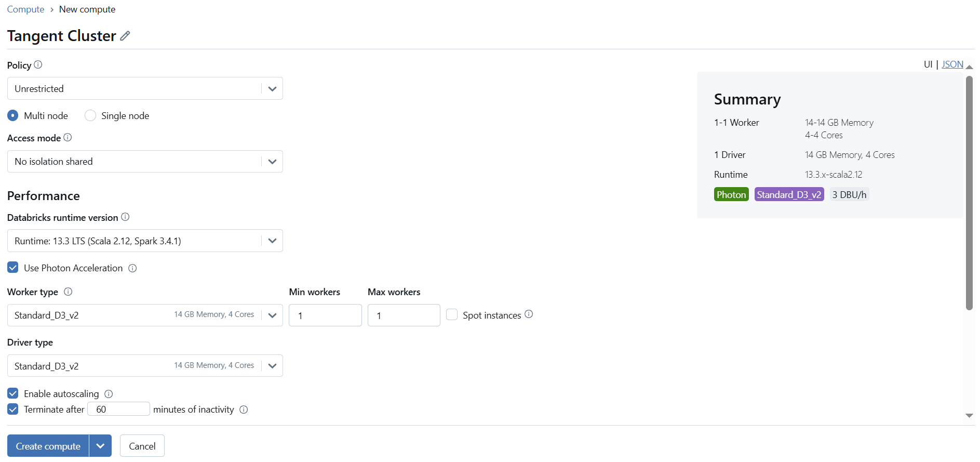Click the Create compute button

pos(48,446)
